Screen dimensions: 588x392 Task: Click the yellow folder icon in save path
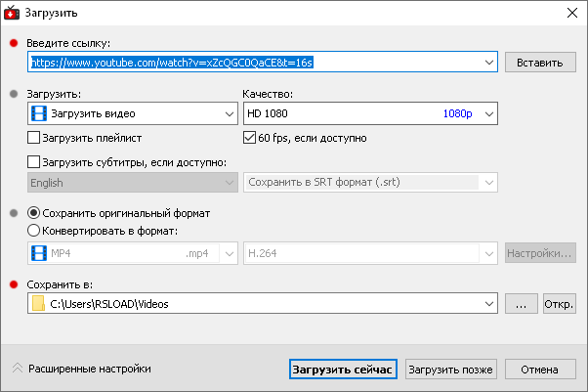[38, 304]
